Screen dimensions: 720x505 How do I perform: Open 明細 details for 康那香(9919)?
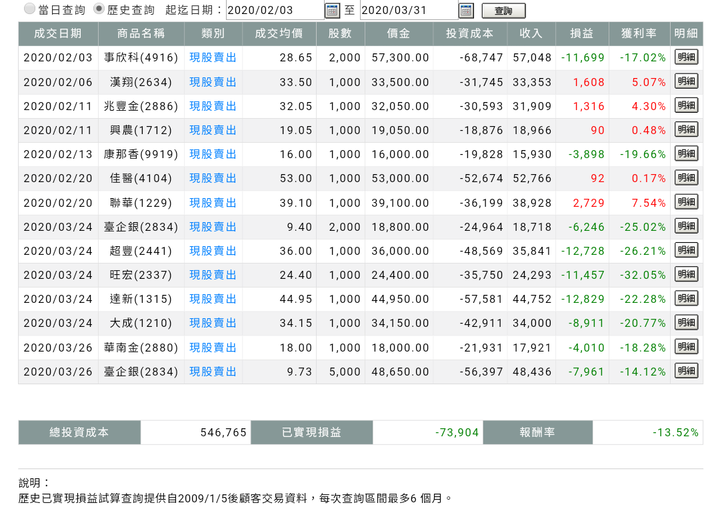tap(686, 153)
